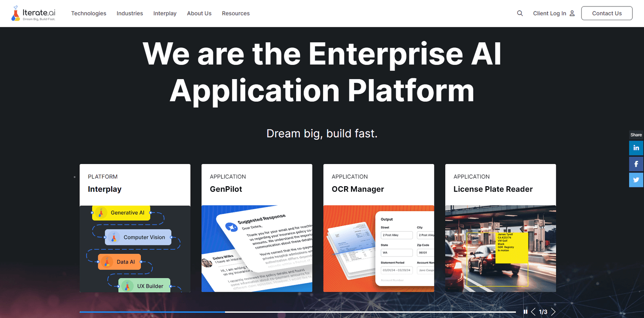The image size is (644, 318).
Task: Open the License Plate Reader card title
Action: click(x=493, y=189)
